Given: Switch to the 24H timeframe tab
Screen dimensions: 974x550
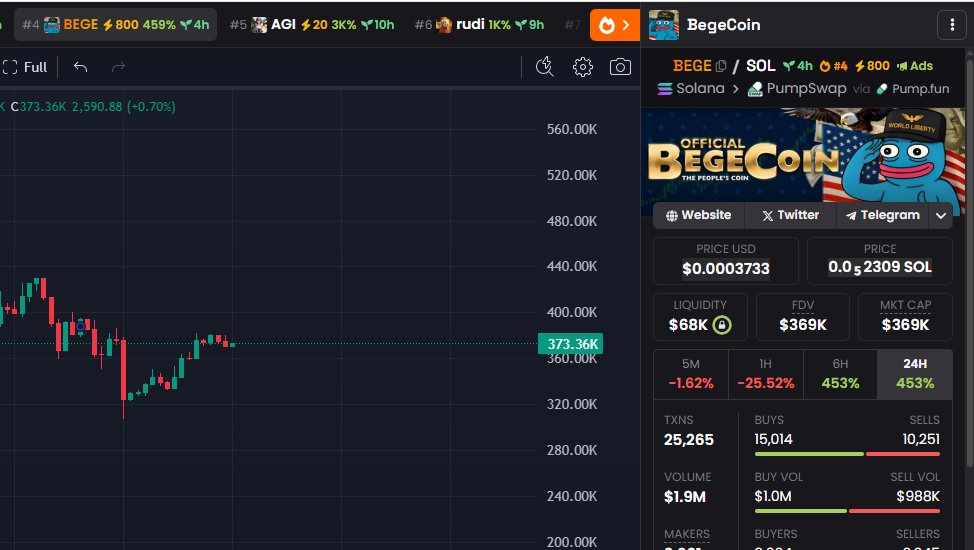Looking at the screenshot, I should (914, 374).
